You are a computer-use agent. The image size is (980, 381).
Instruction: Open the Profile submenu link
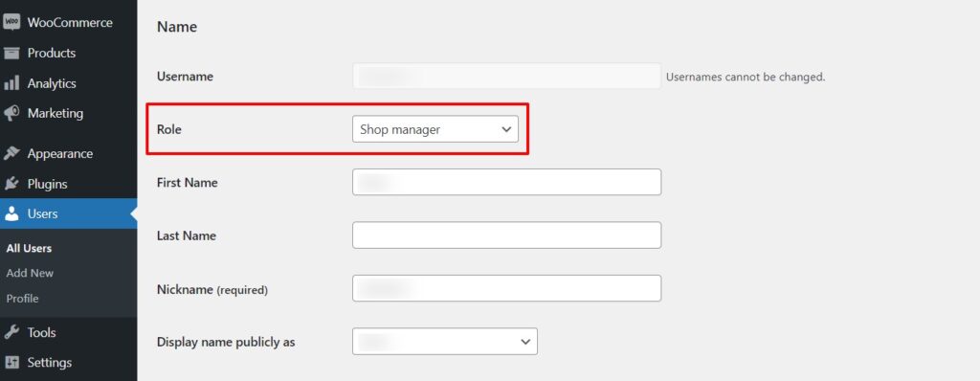[23, 299]
